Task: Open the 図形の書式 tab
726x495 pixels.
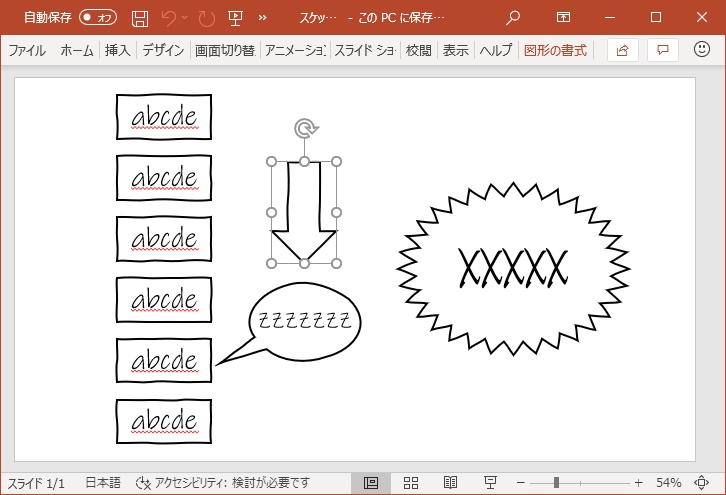Action: (x=555, y=50)
